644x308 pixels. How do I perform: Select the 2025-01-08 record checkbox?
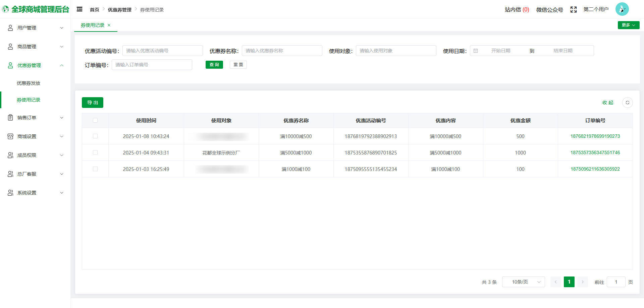(x=95, y=136)
